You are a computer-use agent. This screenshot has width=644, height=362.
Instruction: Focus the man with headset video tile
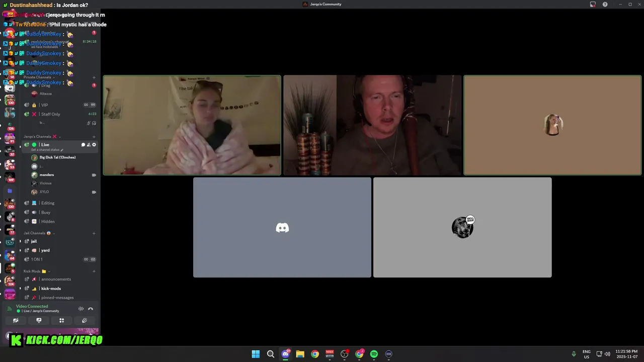372,125
